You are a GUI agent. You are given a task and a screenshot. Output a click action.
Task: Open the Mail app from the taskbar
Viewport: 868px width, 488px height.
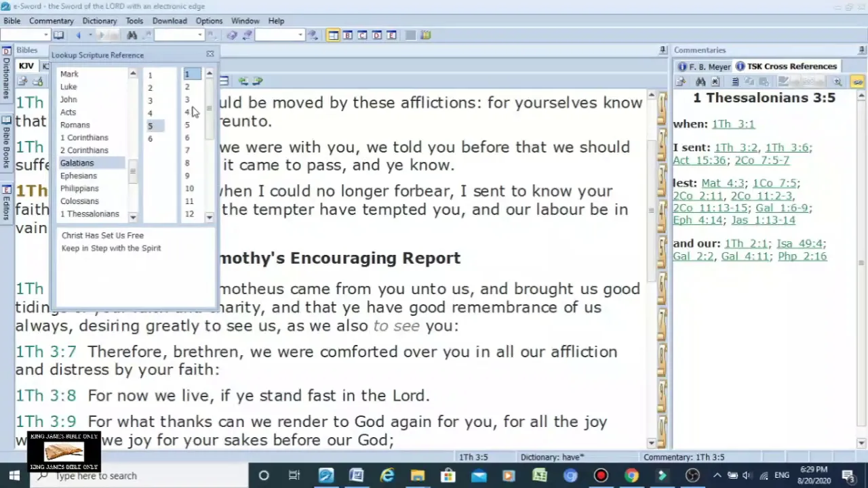tap(479, 476)
